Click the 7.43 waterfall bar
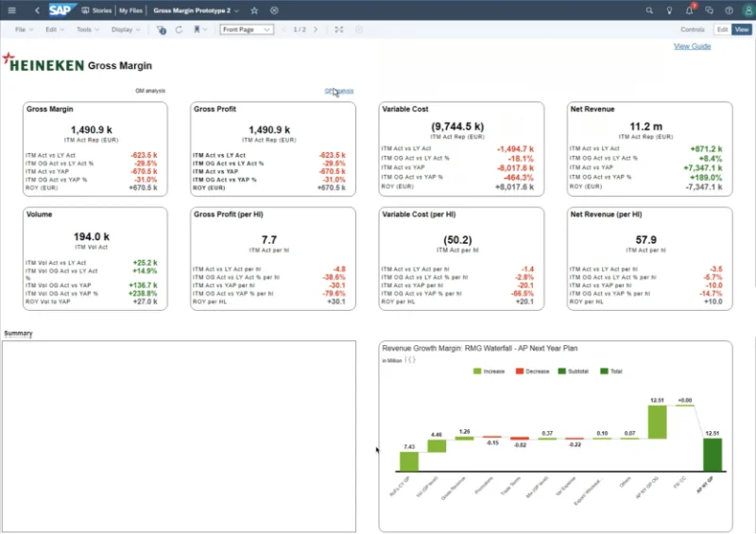 tap(409, 461)
